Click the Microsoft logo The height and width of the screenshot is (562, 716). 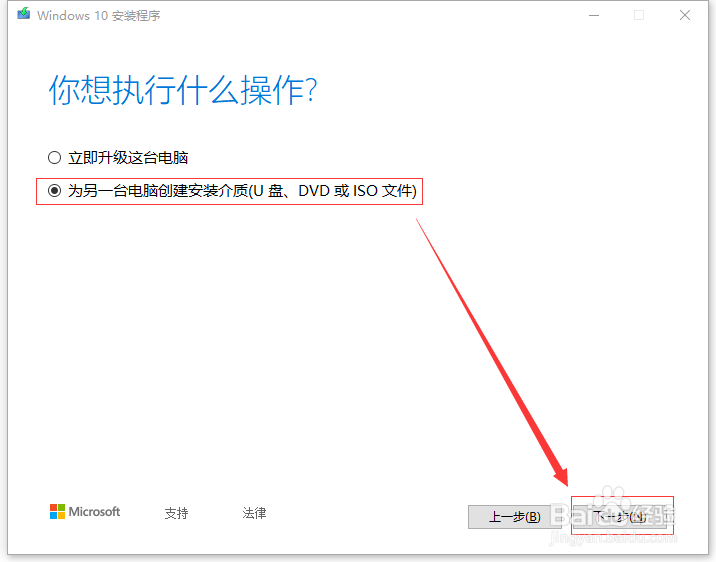85,512
